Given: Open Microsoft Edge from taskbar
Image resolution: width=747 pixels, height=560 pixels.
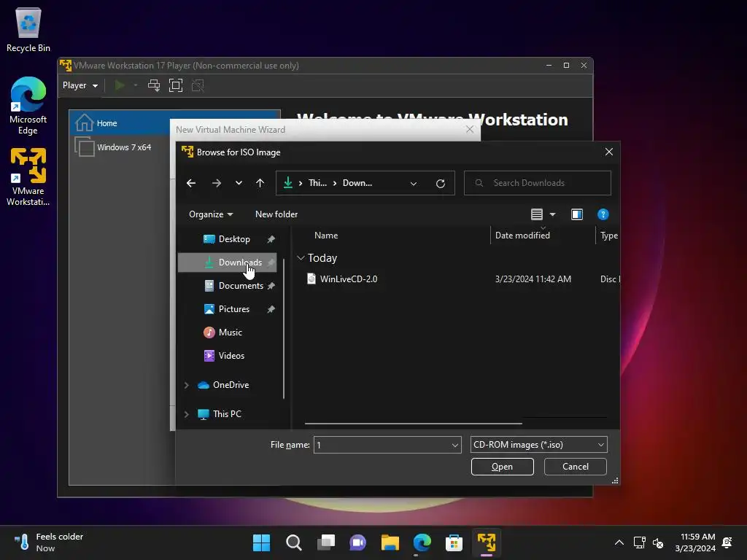Looking at the screenshot, I should (422, 542).
